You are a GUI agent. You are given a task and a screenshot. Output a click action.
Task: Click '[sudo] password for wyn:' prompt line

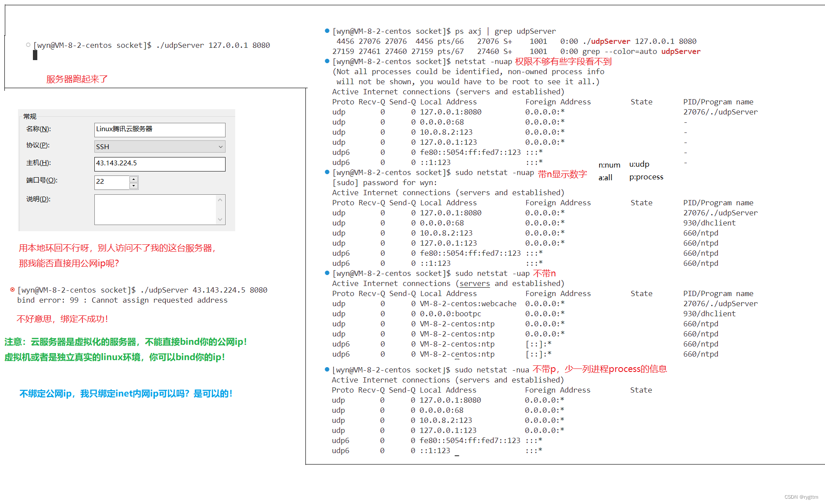(x=385, y=182)
